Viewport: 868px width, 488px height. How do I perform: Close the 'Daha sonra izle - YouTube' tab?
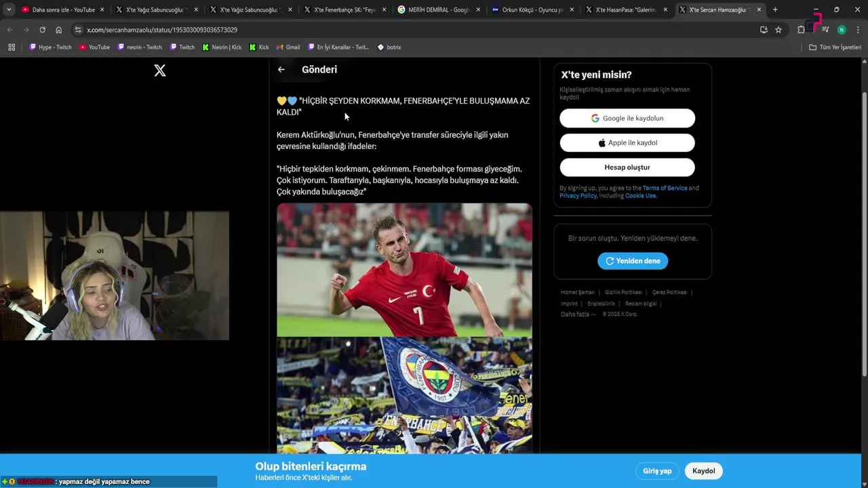tap(102, 9)
